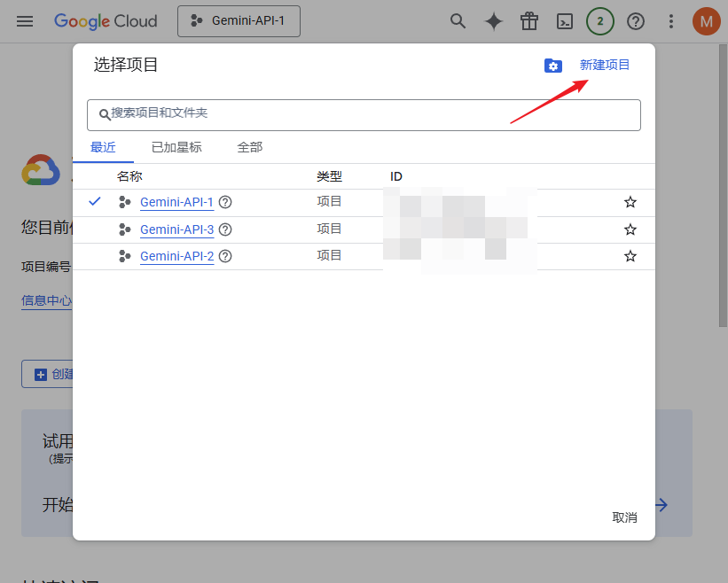This screenshot has width=728, height=583.
Task: Click the Gemini-API-3 project node icon
Action: coord(124,229)
